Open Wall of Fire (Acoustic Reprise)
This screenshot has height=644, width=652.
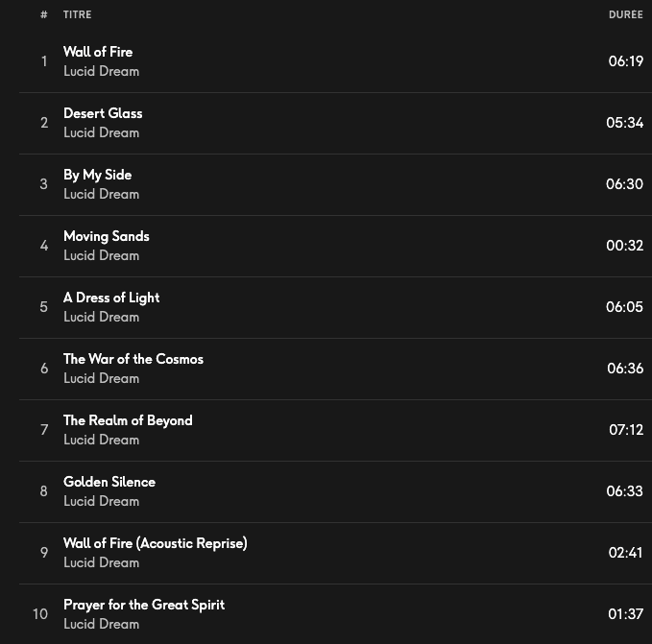coord(156,543)
